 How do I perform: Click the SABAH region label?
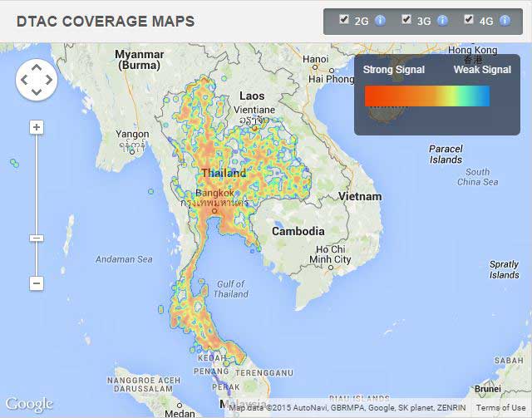(509, 361)
